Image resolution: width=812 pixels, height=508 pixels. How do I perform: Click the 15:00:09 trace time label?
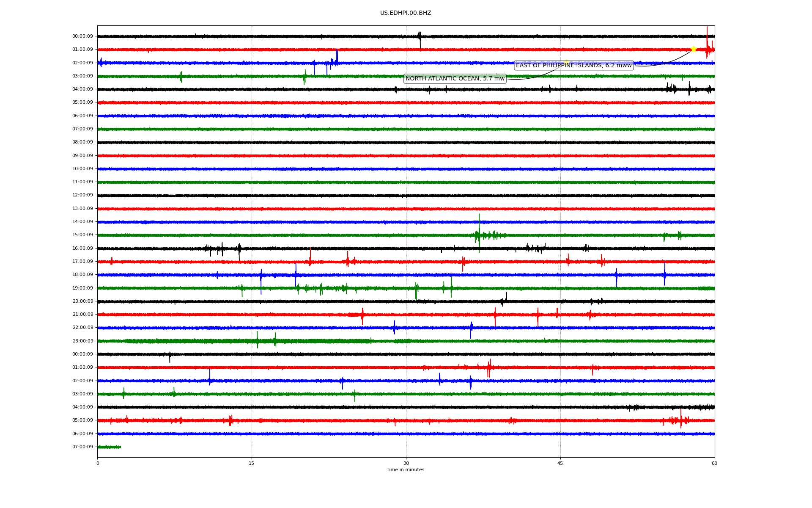82,235
